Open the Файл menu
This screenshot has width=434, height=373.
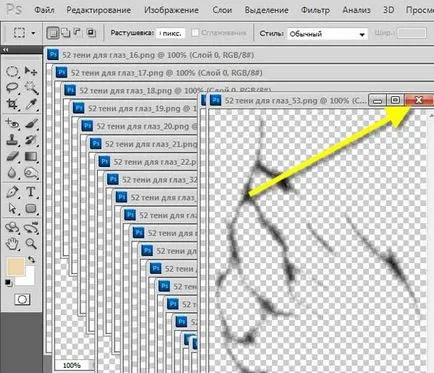pyautogui.click(x=44, y=10)
